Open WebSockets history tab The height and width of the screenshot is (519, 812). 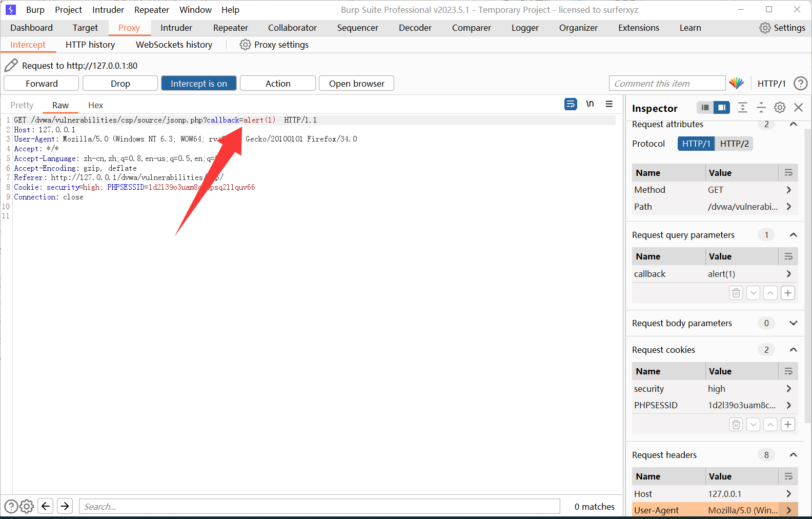click(174, 45)
